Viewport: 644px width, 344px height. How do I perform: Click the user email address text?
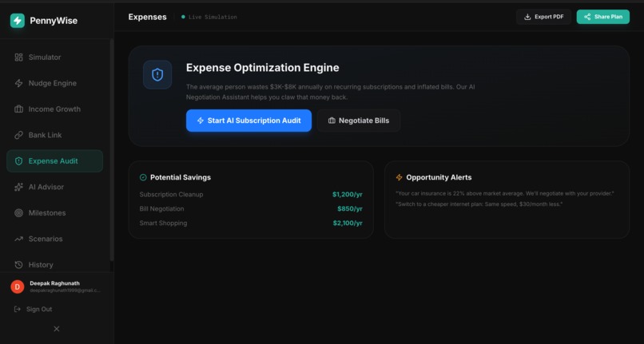click(x=65, y=291)
